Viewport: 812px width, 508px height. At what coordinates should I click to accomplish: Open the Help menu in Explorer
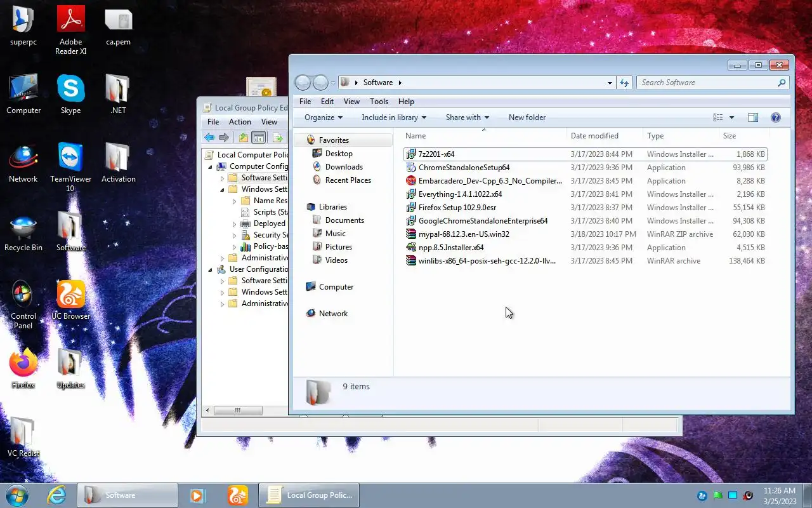(x=406, y=102)
